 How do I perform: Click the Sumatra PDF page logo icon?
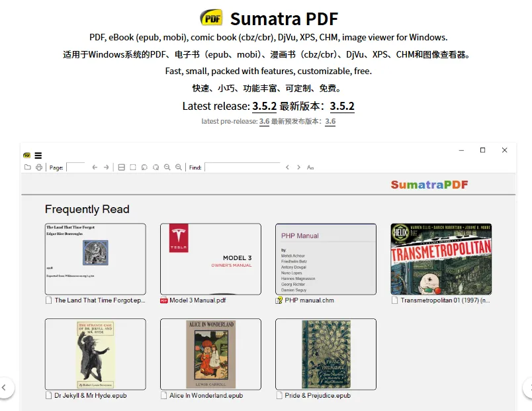[211, 18]
